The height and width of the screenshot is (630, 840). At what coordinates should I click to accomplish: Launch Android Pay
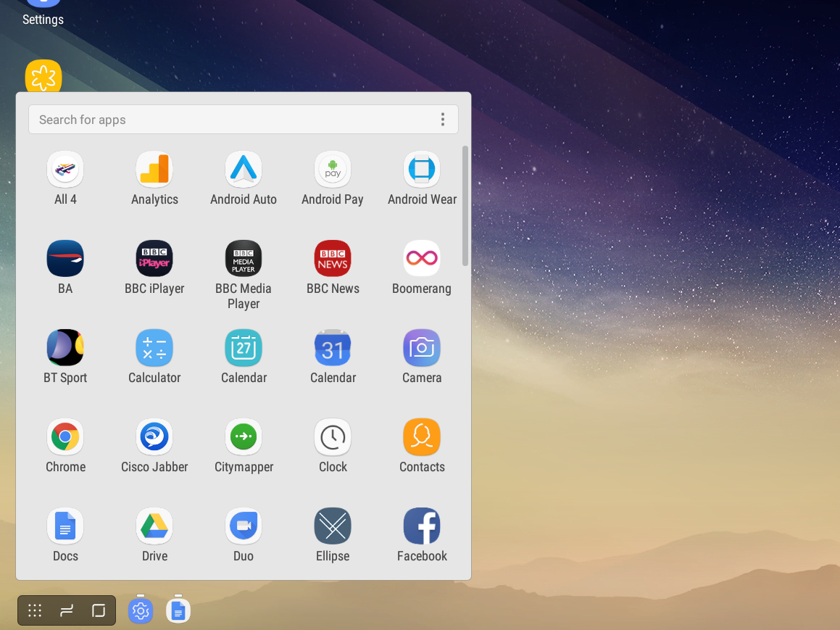(333, 170)
